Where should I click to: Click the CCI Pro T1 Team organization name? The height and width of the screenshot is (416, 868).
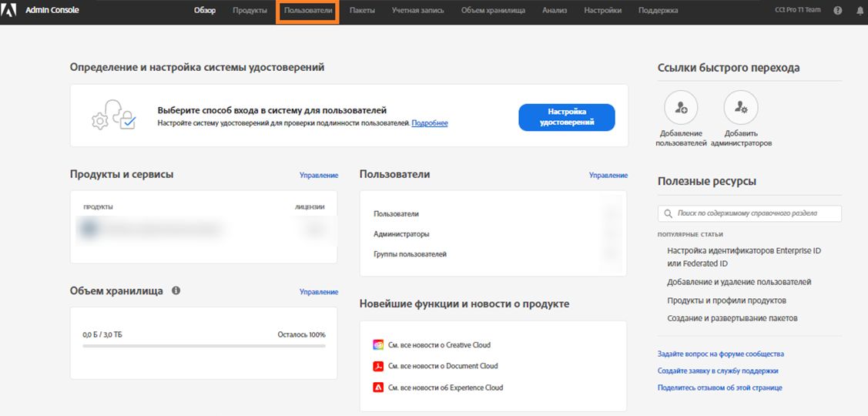(798, 11)
